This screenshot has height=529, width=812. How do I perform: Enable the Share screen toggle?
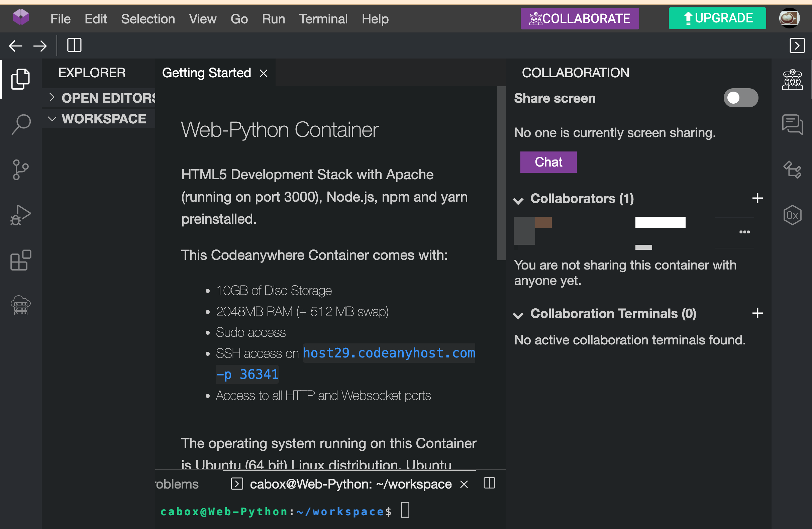click(x=740, y=98)
